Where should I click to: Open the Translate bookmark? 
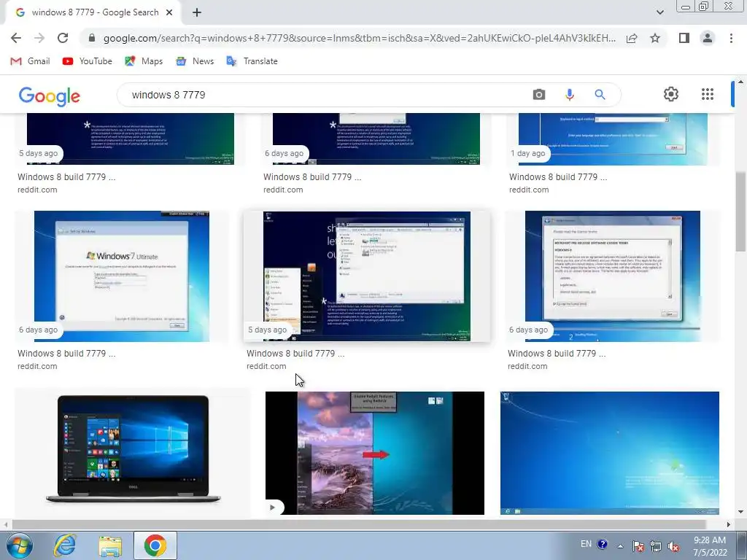[252, 61]
